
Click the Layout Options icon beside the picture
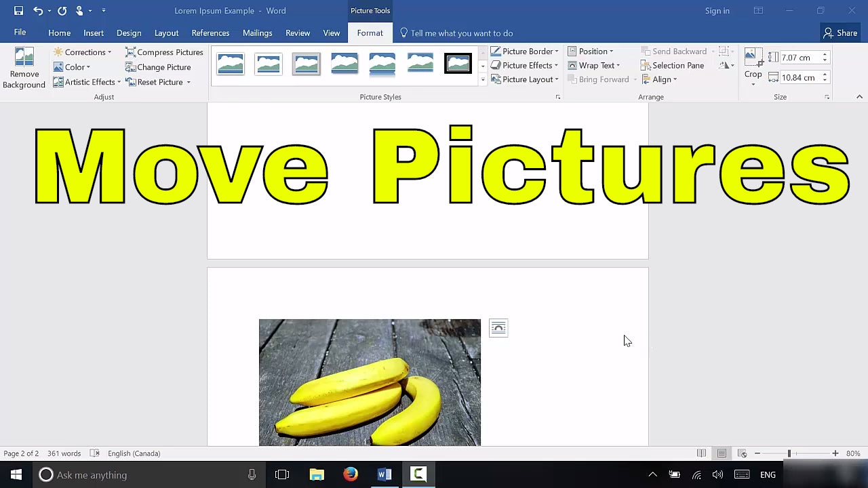(x=498, y=329)
